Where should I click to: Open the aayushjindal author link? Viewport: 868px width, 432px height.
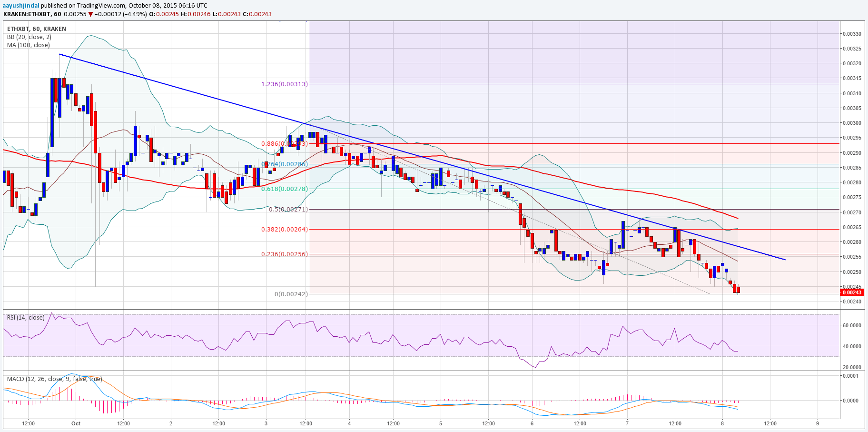(21, 5)
